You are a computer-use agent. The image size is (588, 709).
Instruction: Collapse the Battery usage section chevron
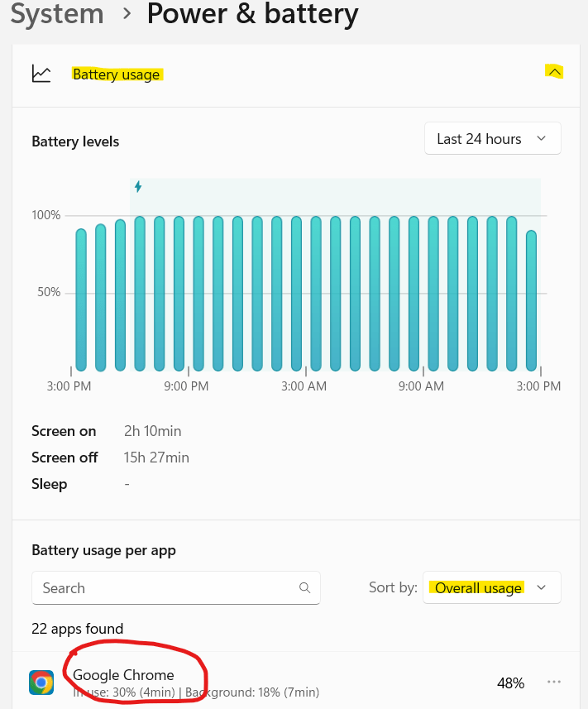tap(555, 73)
